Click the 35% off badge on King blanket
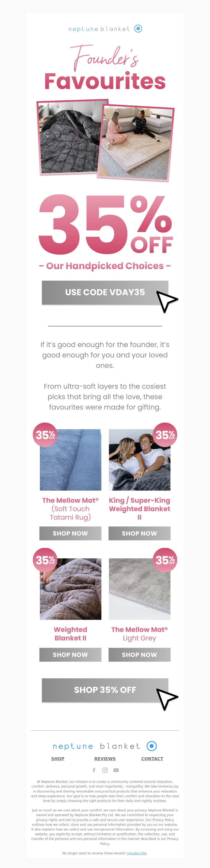 165,435
